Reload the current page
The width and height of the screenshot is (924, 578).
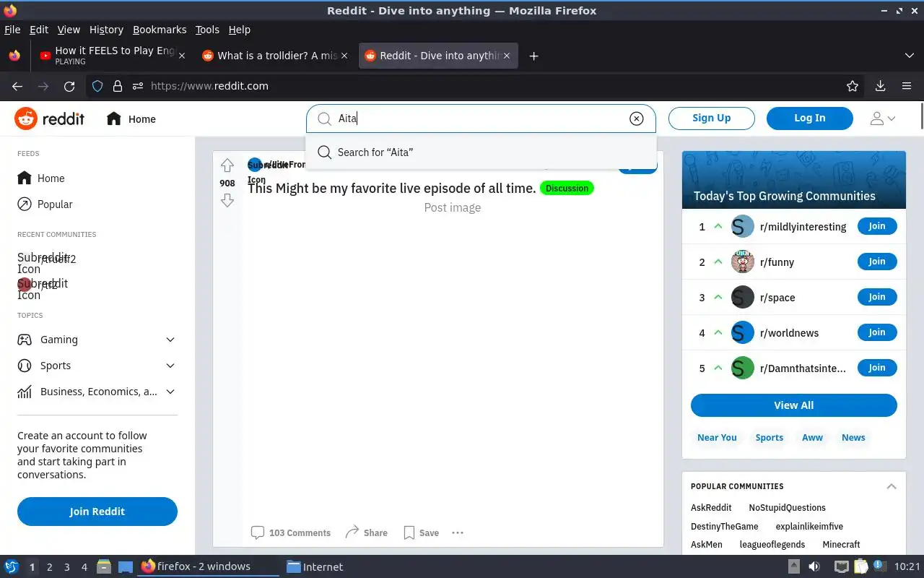pos(69,86)
